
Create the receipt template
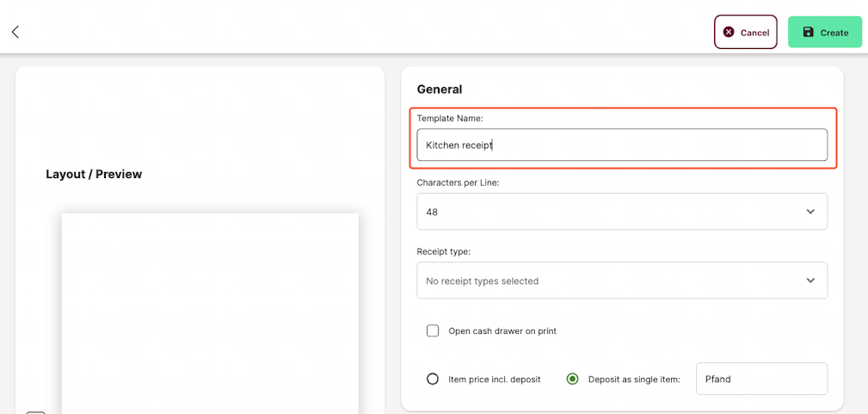(x=825, y=32)
